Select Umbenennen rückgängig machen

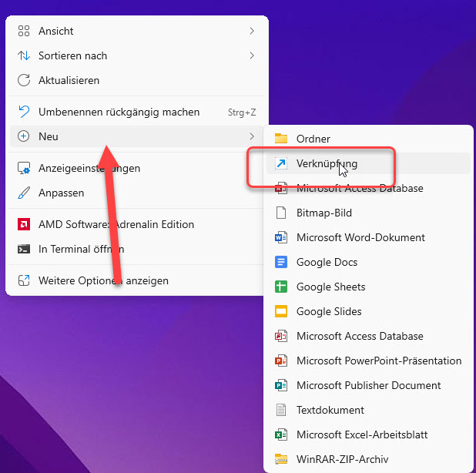coord(136,112)
